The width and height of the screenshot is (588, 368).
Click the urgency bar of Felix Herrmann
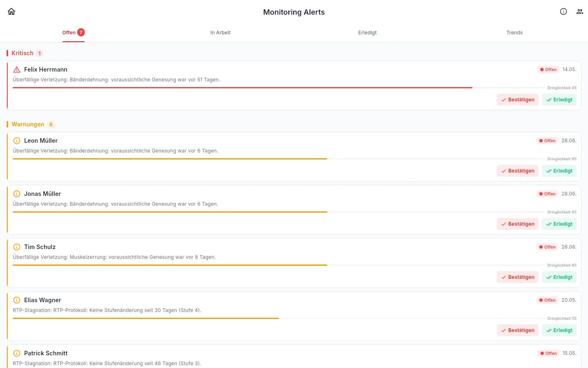click(x=278, y=88)
